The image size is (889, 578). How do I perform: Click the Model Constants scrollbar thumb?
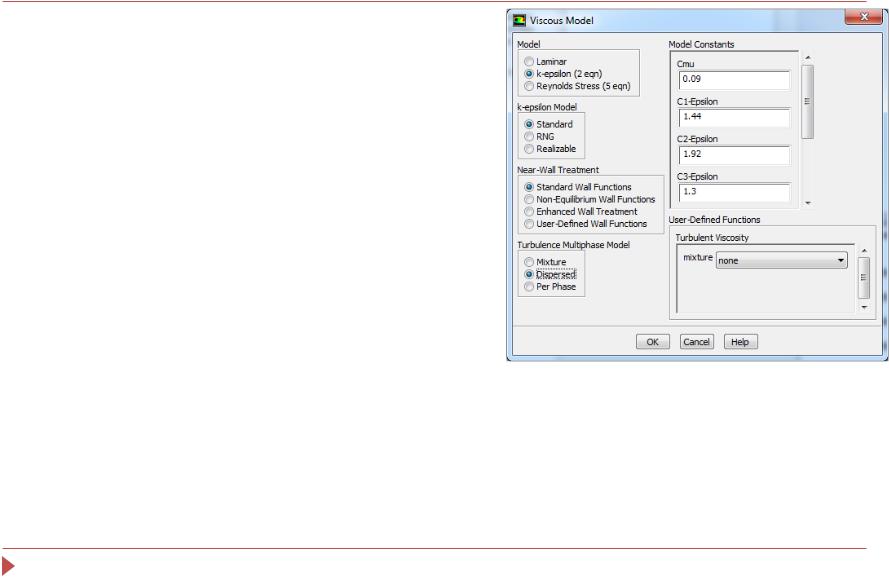(x=808, y=102)
